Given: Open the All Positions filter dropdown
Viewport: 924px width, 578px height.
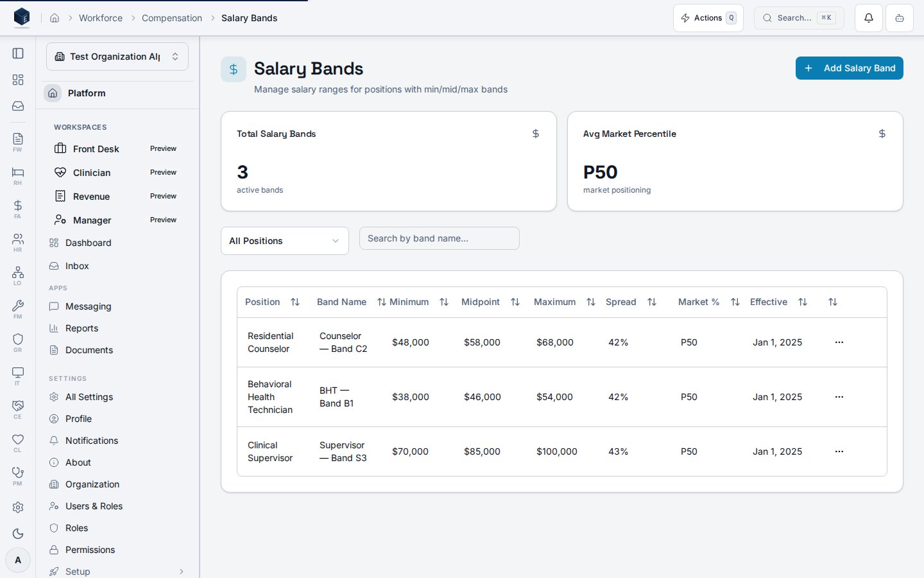Looking at the screenshot, I should (x=285, y=241).
